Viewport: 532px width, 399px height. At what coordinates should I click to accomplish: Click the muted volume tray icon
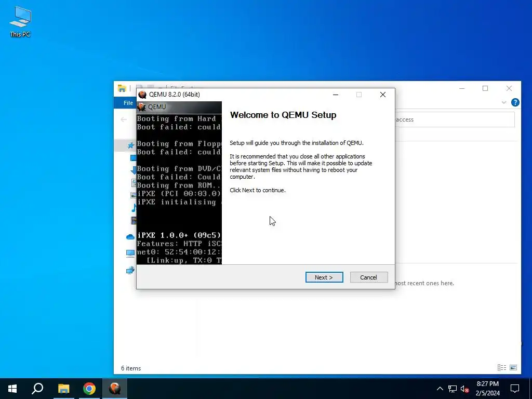point(465,389)
